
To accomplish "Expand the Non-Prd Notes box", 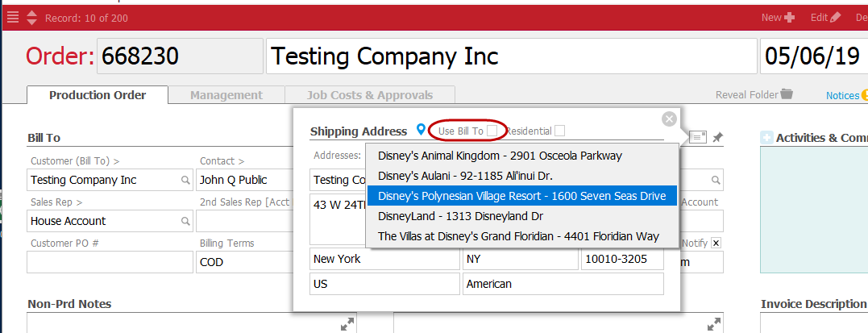I will pyautogui.click(x=347, y=324).
